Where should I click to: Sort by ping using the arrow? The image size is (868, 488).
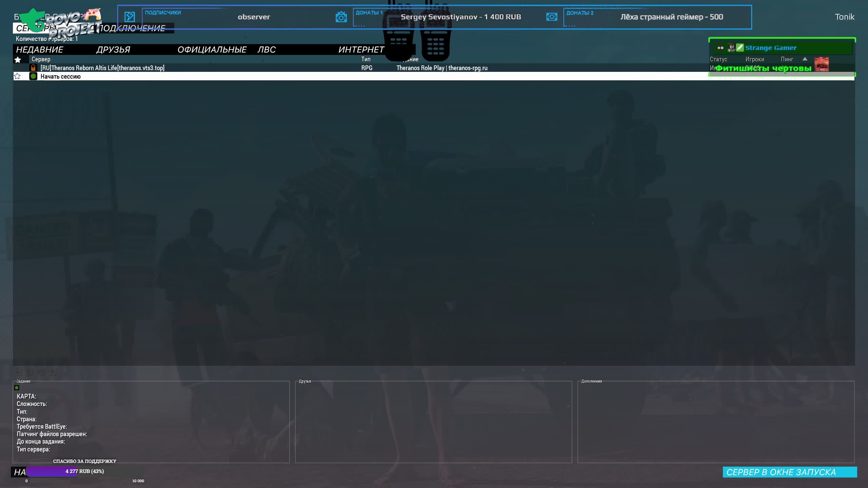[x=805, y=59]
